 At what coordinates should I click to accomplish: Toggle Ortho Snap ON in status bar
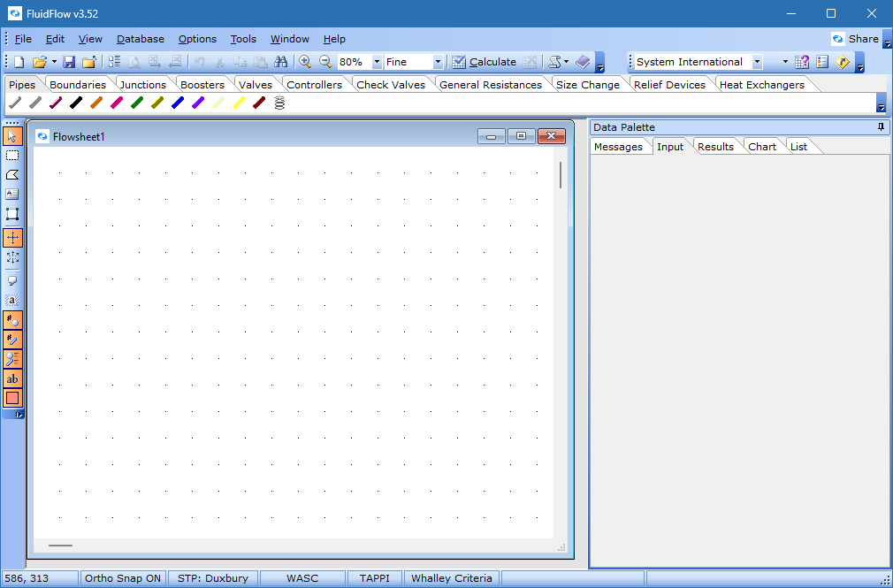123,578
